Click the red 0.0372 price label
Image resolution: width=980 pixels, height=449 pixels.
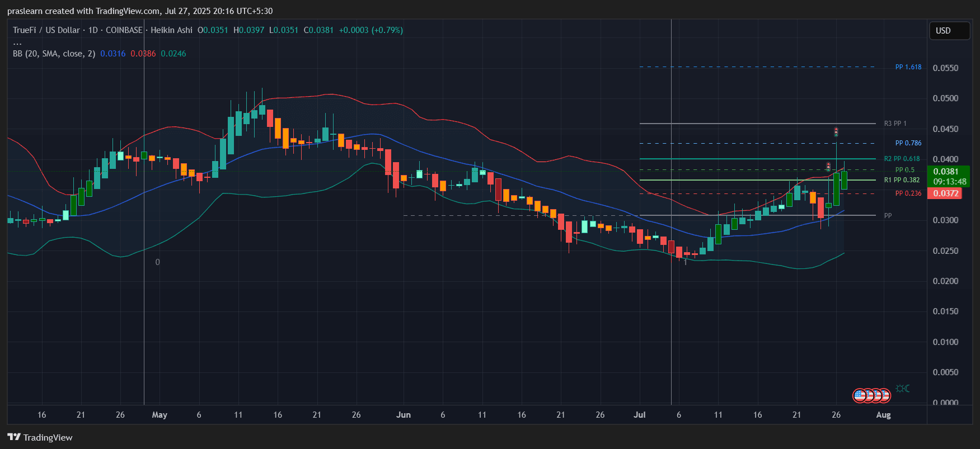(x=945, y=193)
